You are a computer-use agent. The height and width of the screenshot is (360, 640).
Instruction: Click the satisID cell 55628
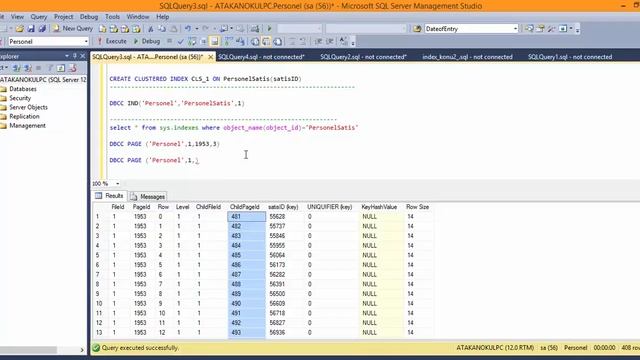tap(284, 217)
